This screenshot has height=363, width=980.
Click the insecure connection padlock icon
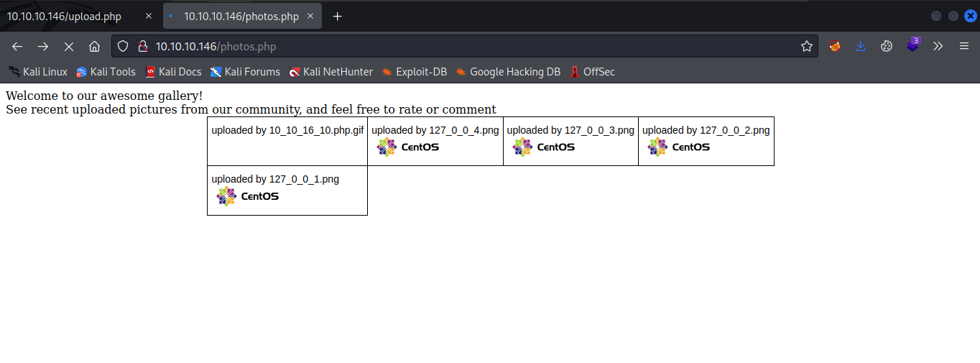[142, 46]
